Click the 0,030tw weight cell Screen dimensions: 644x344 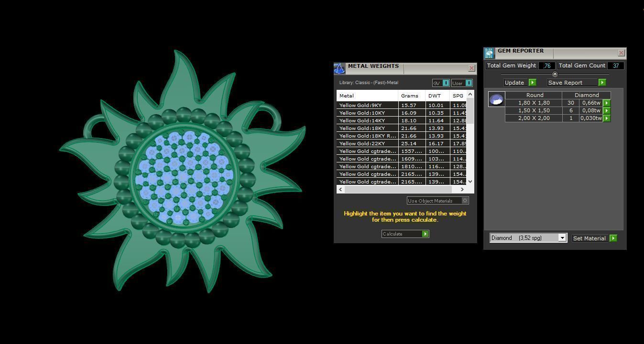pyautogui.click(x=591, y=118)
